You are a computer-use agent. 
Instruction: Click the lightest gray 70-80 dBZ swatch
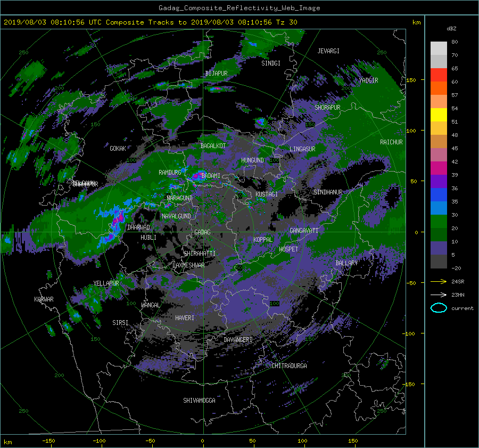(439, 48)
